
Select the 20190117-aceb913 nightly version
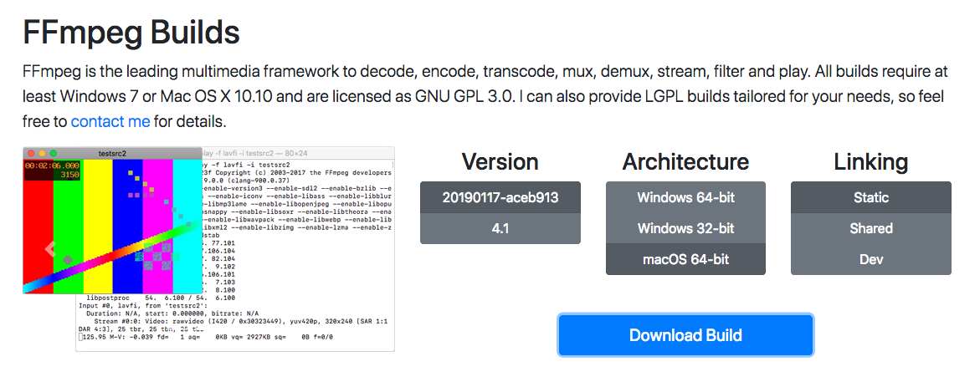point(500,197)
